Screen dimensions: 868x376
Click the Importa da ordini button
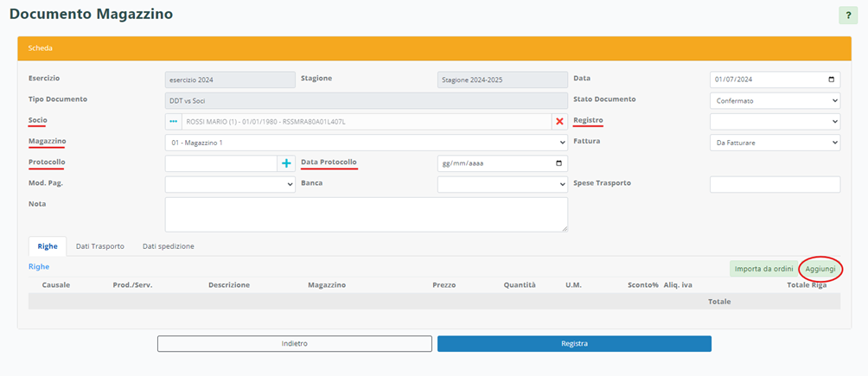pyautogui.click(x=763, y=269)
